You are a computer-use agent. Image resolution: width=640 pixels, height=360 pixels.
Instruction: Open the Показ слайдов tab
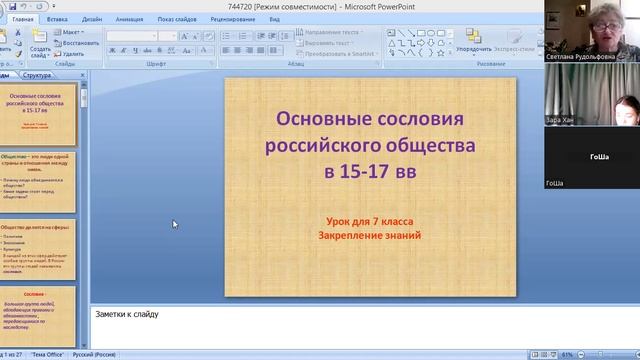[177, 19]
